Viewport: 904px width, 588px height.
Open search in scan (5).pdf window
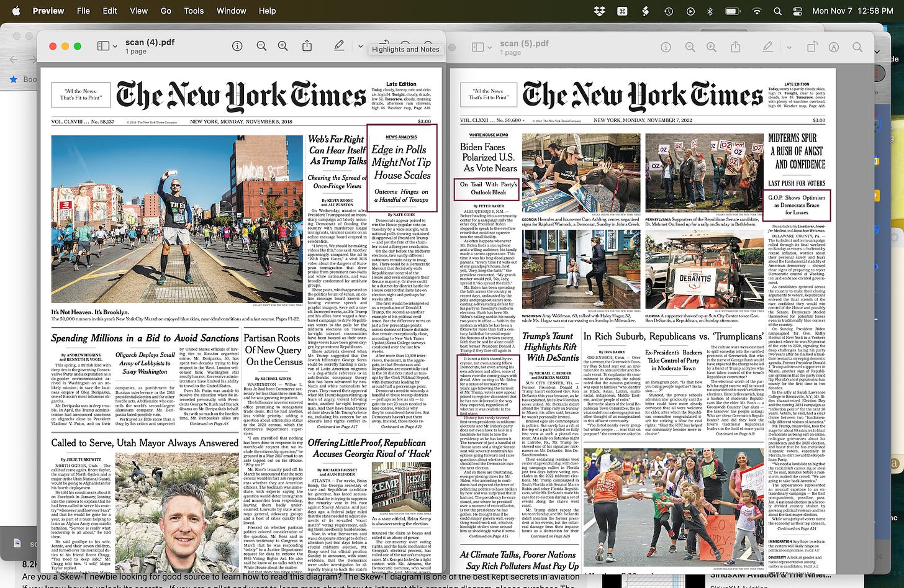click(x=857, y=47)
